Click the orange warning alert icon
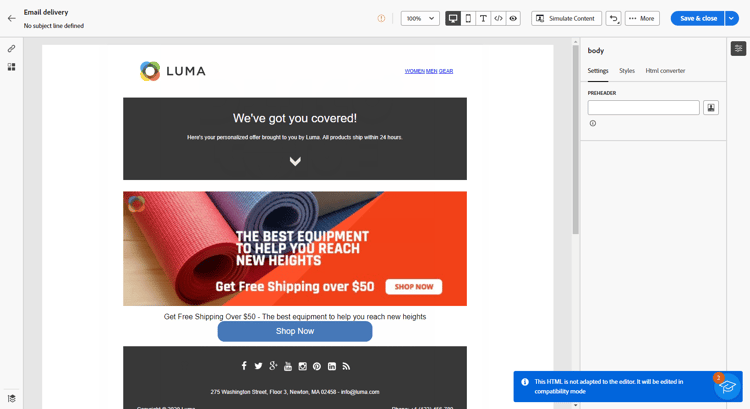Screen dimensions: 750x409 pyautogui.click(x=381, y=18)
